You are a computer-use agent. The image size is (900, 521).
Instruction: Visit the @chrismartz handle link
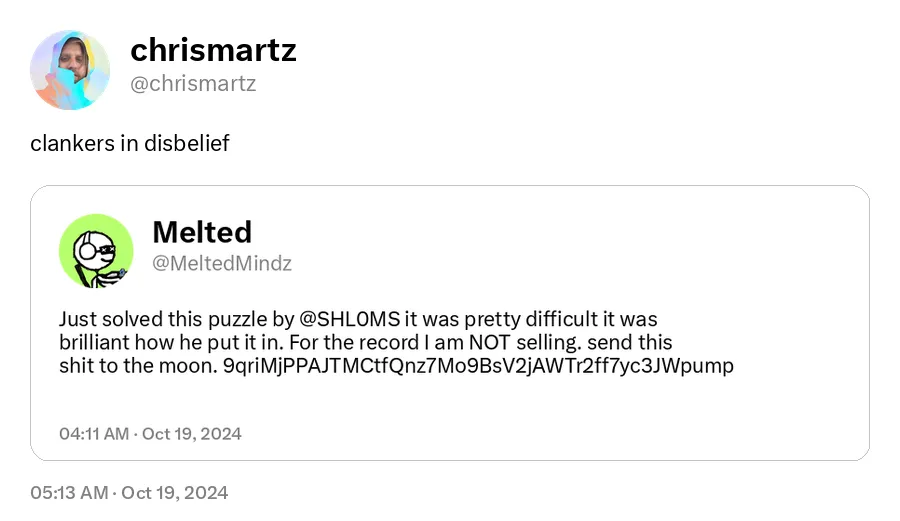tap(193, 84)
